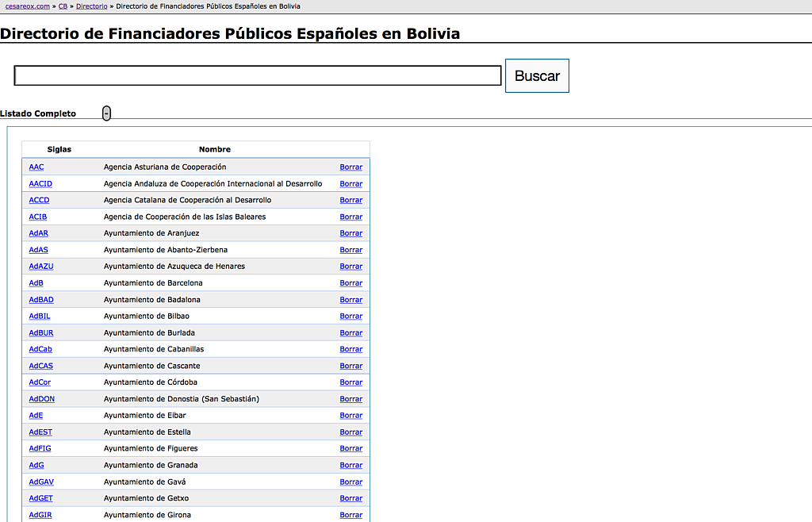Click Borrar for Ayuntamiento de Donostia

351,399
